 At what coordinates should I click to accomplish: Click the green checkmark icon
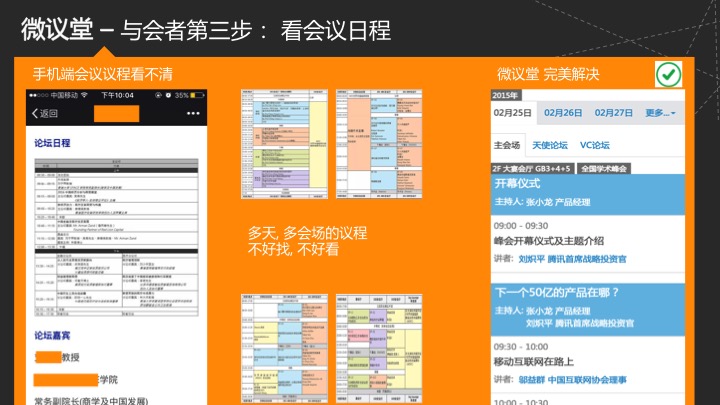point(667,74)
